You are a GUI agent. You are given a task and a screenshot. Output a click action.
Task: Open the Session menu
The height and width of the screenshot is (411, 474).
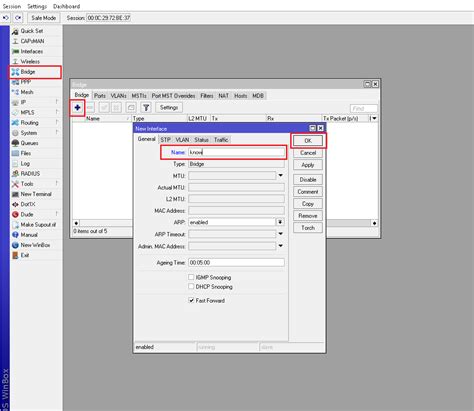[x=12, y=6]
